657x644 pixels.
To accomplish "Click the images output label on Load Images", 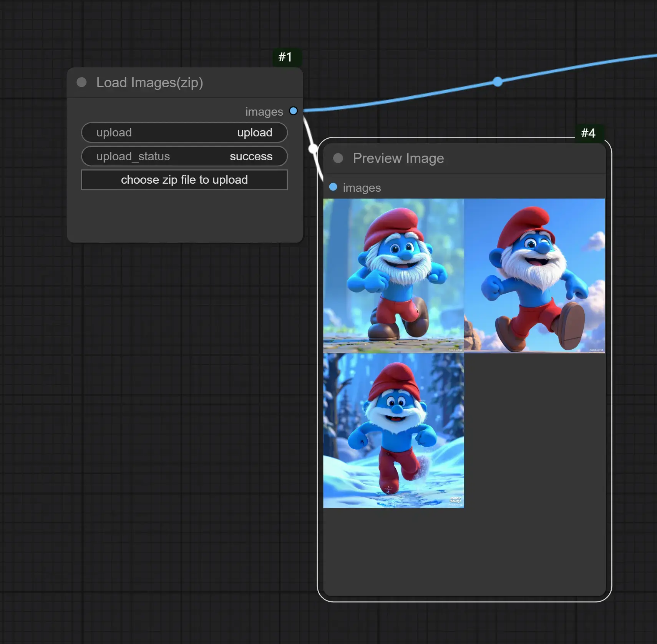I will 264,112.
